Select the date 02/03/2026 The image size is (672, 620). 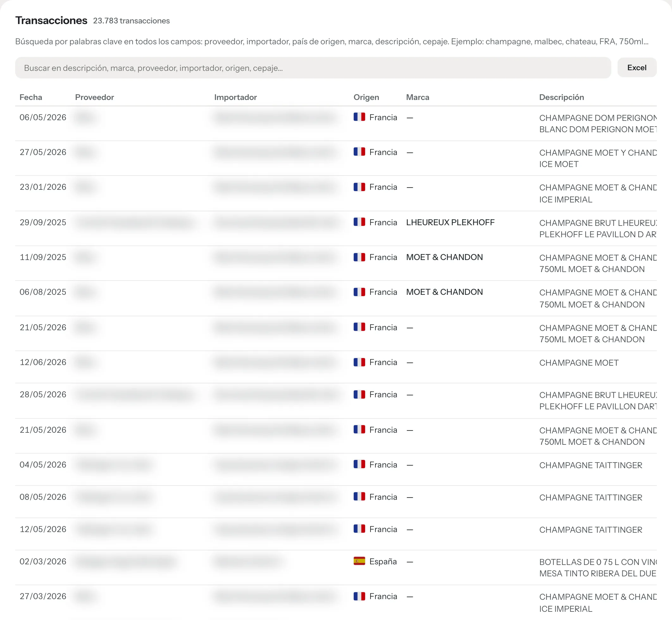(43, 561)
